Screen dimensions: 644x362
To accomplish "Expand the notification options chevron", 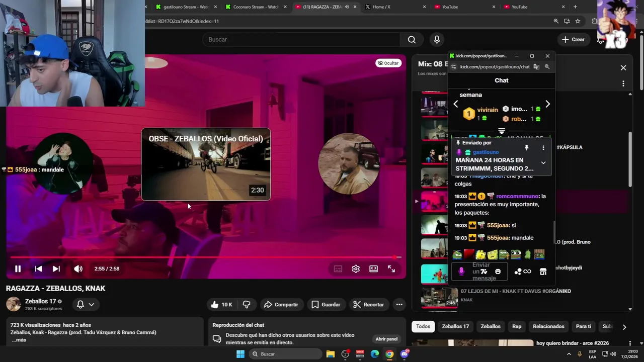I will [x=92, y=305].
